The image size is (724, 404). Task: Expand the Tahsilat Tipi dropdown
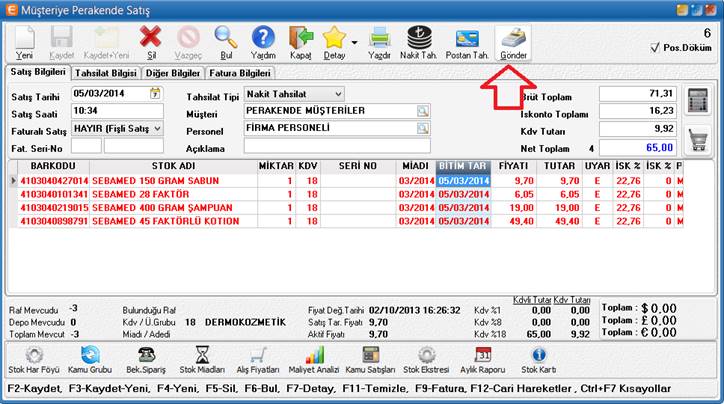[336, 94]
